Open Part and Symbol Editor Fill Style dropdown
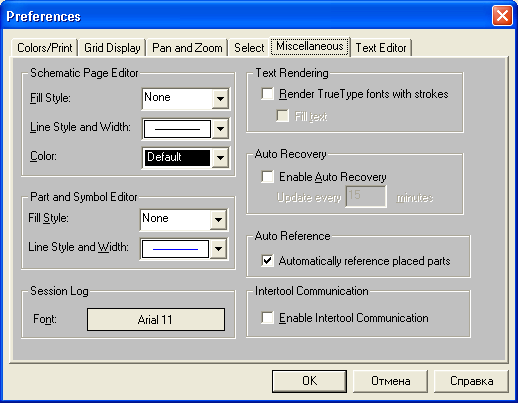518x403 pixels. [218, 219]
